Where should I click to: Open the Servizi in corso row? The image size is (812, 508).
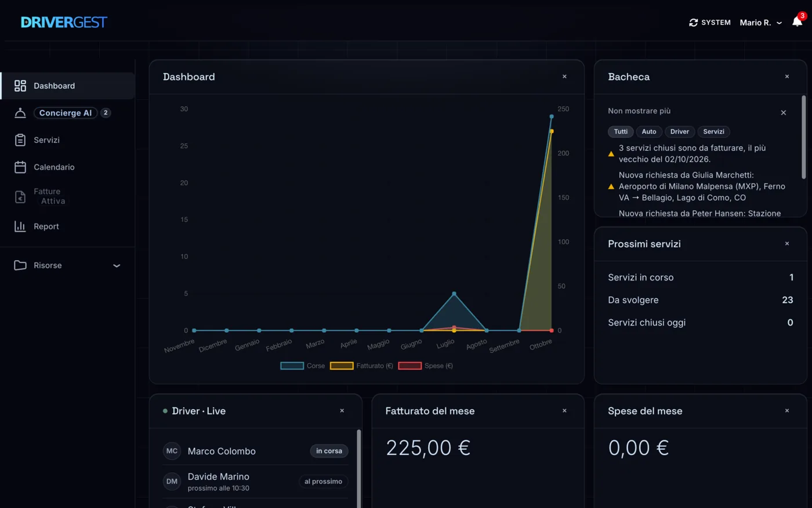tap(700, 278)
